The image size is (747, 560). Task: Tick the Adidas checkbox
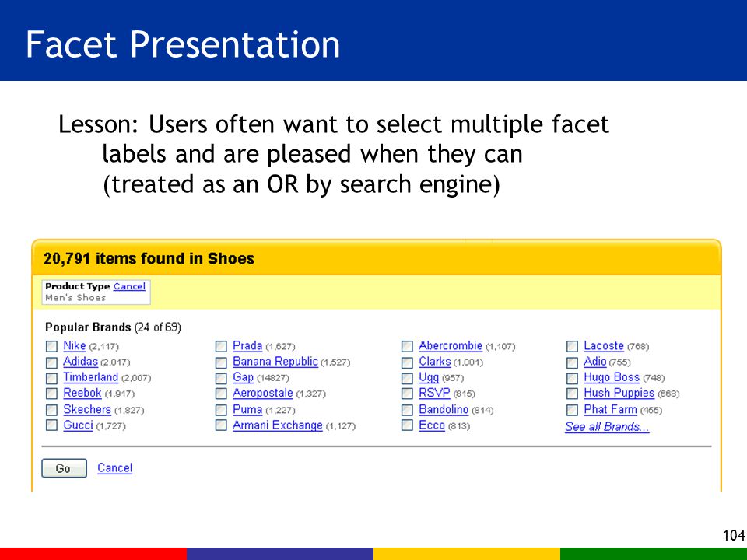[51, 362]
